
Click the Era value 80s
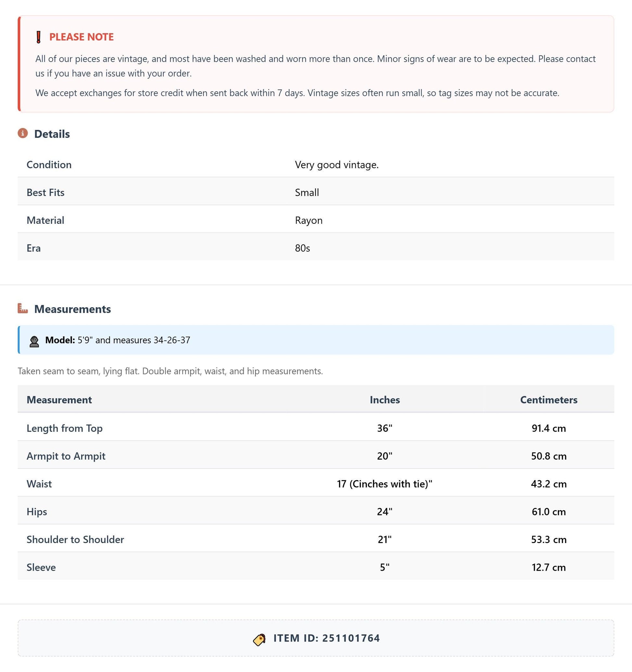tap(302, 248)
